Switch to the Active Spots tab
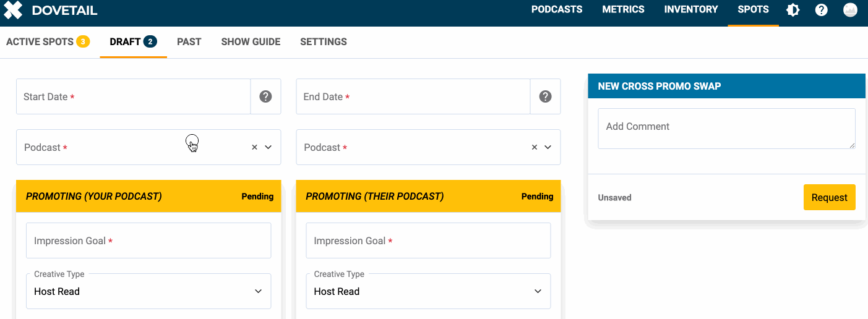The width and height of the screenshot is (868, 319). (48, 42)
